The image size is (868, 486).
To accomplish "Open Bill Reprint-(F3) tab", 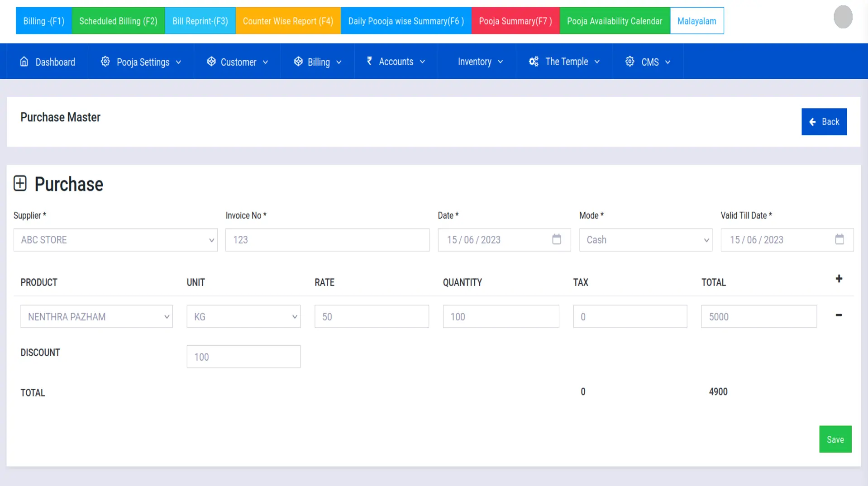I will (x=200, y=21).
